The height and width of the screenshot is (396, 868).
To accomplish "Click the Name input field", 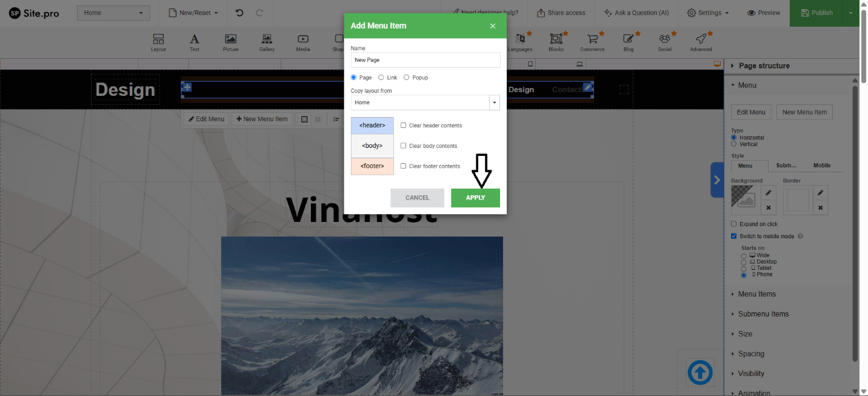I will 425,60.
